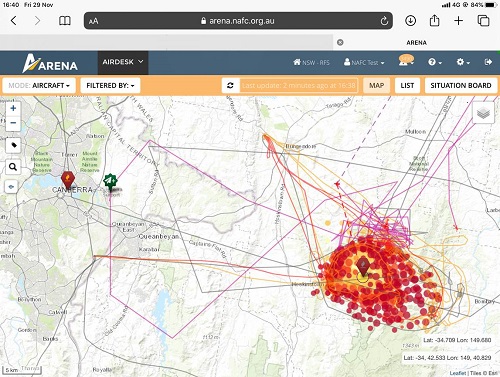Click the tag label tool icon

(x=13, y=145)
